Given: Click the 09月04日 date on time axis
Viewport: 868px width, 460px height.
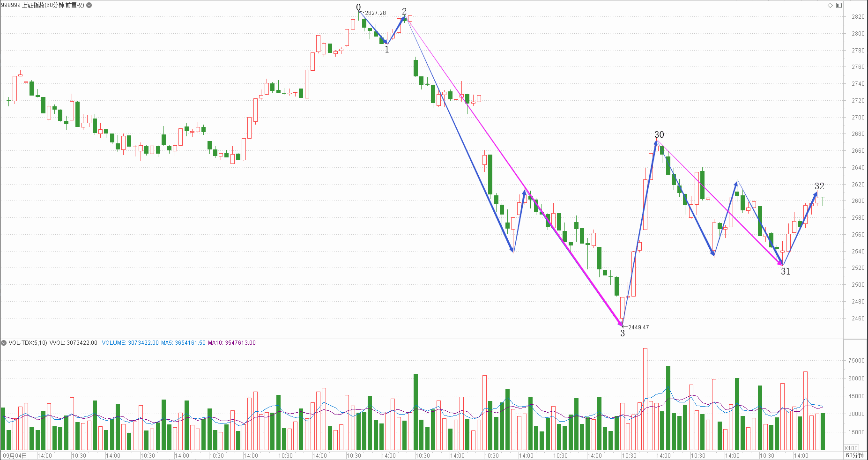Looking at the screenshot, I should [15, 455].
